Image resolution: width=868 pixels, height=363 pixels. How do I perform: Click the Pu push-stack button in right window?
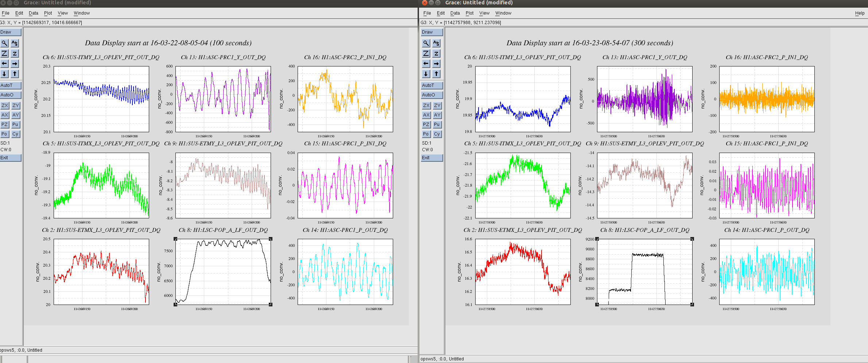(x=437, y=125)
